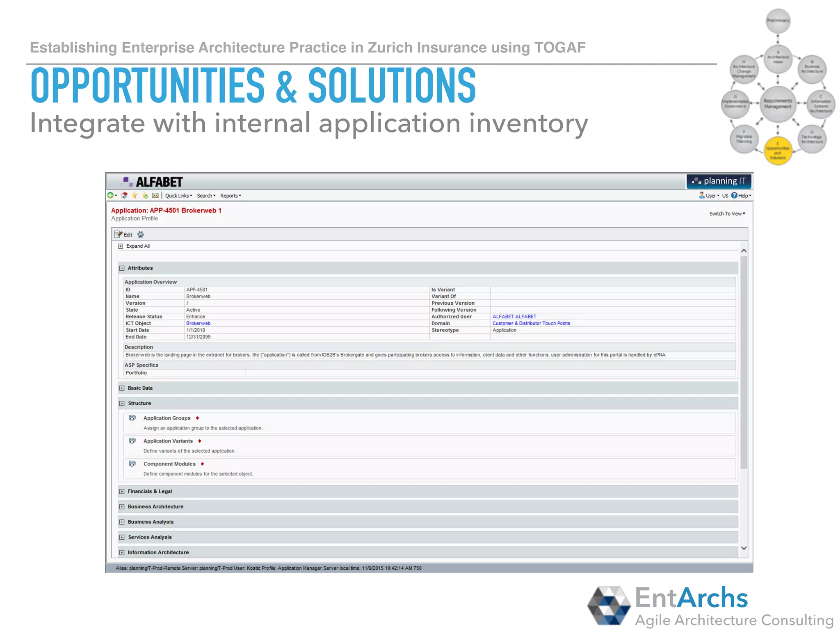Click the Application APP-4501 Brokerweb 1 title
Image resolution: width=840 pixels, height=630 pixels.
coord(166,210)
